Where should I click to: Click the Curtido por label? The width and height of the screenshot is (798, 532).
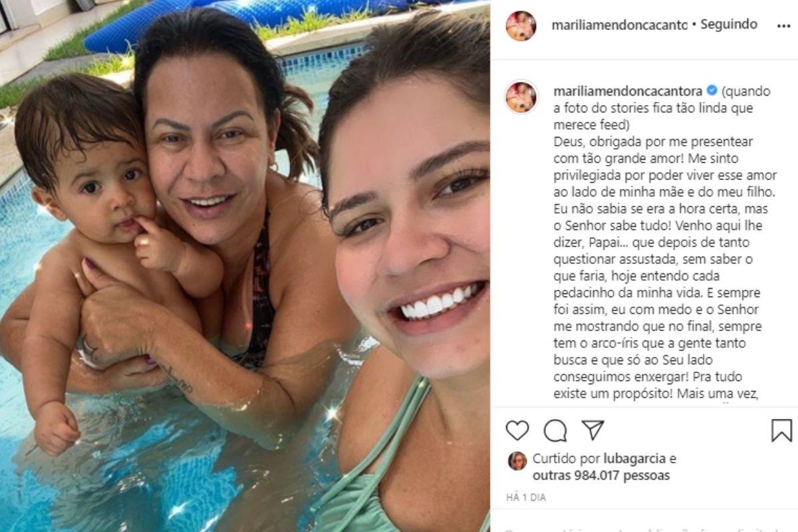click(566, 459)
